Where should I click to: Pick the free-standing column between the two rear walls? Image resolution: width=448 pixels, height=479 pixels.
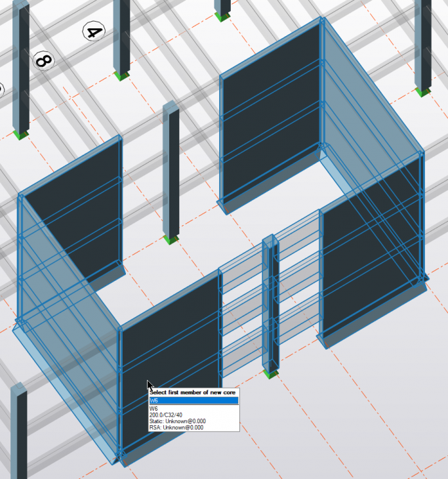pos(171,169)
